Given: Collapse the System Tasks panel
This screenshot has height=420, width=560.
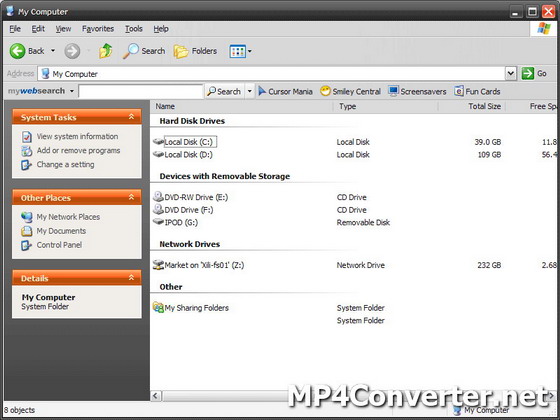Looking at the screenshot, I should click(x=131, y=117).
